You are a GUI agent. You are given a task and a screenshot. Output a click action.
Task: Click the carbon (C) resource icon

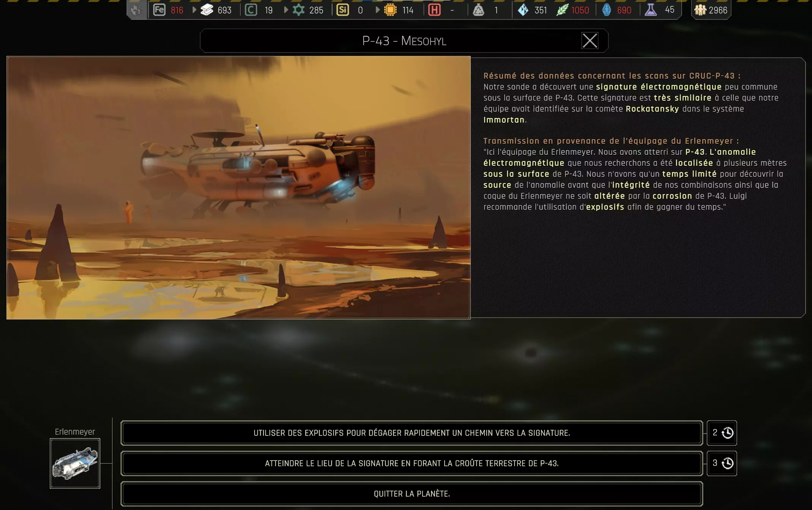point(251,10)
